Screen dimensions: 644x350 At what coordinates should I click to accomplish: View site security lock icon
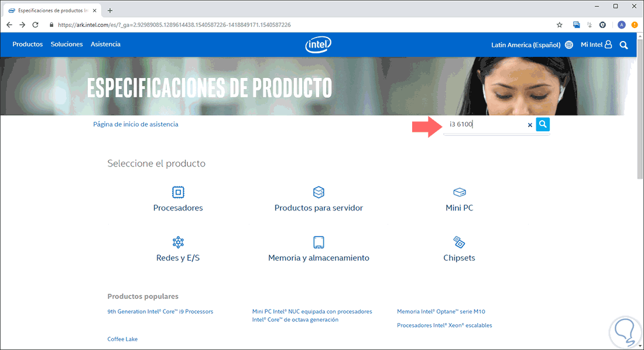click(52, 25)
